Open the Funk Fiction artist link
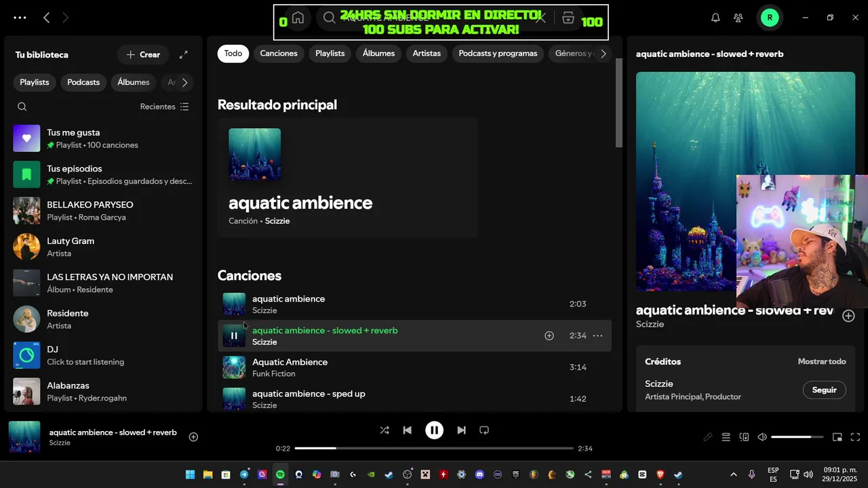The image size is (868, 488). pos(274,373)
